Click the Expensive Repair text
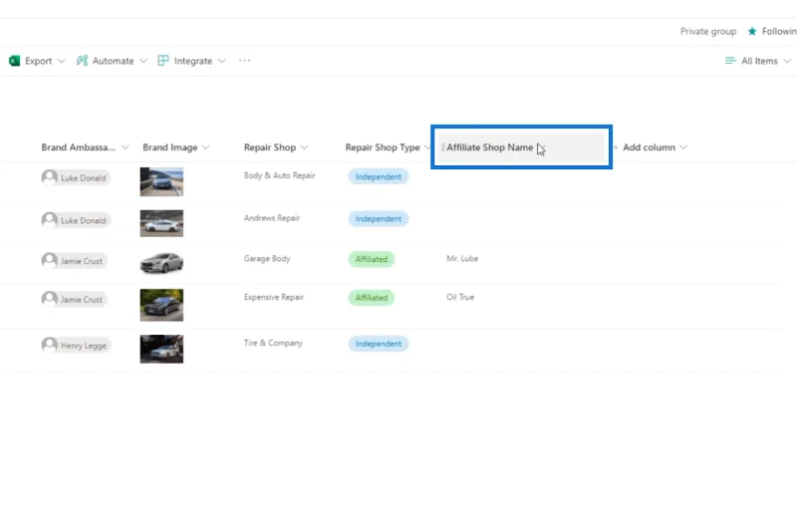 tap(273, 297)
